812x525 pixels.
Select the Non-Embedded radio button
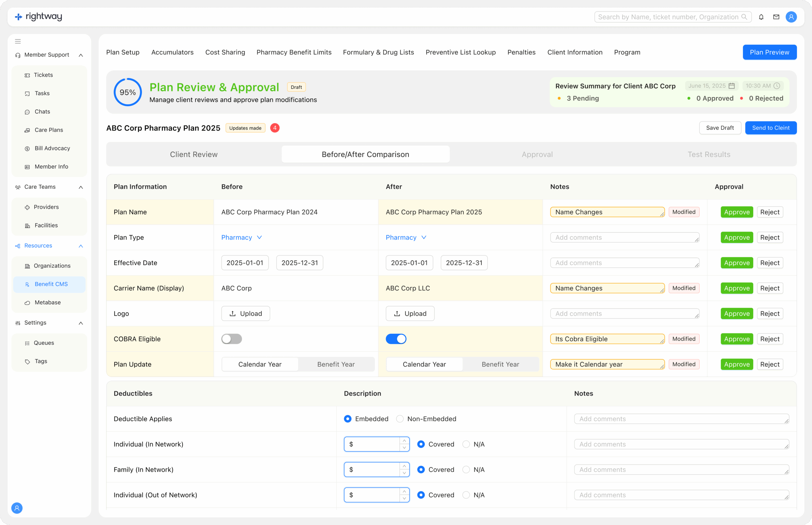point(400,419)
